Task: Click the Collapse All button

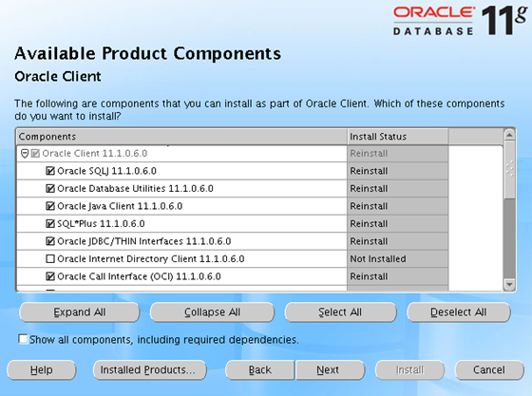Action: [x=212, y=312]
